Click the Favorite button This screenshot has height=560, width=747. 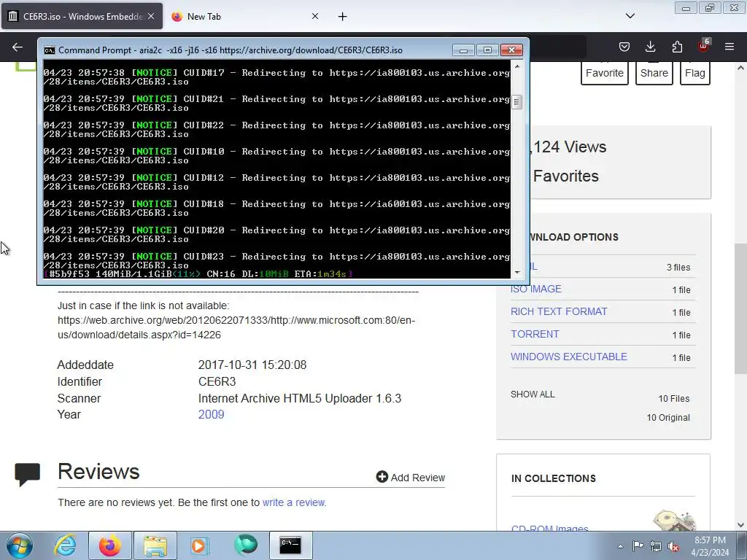click(605, 73)
